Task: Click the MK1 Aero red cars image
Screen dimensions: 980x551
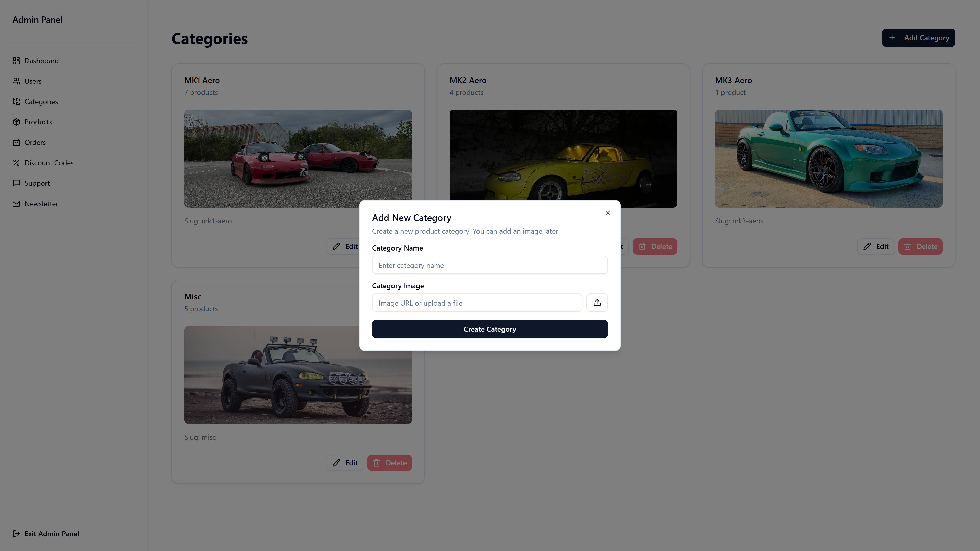Action: [x=298, y=159]
